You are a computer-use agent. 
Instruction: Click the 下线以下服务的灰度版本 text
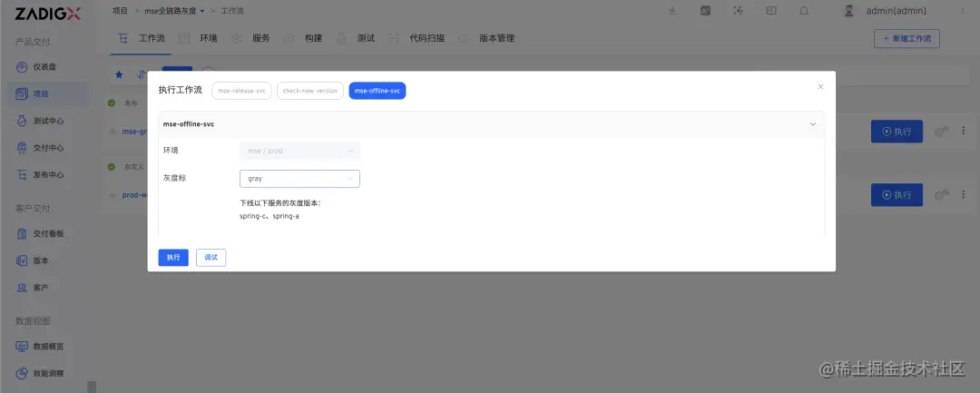280,203
